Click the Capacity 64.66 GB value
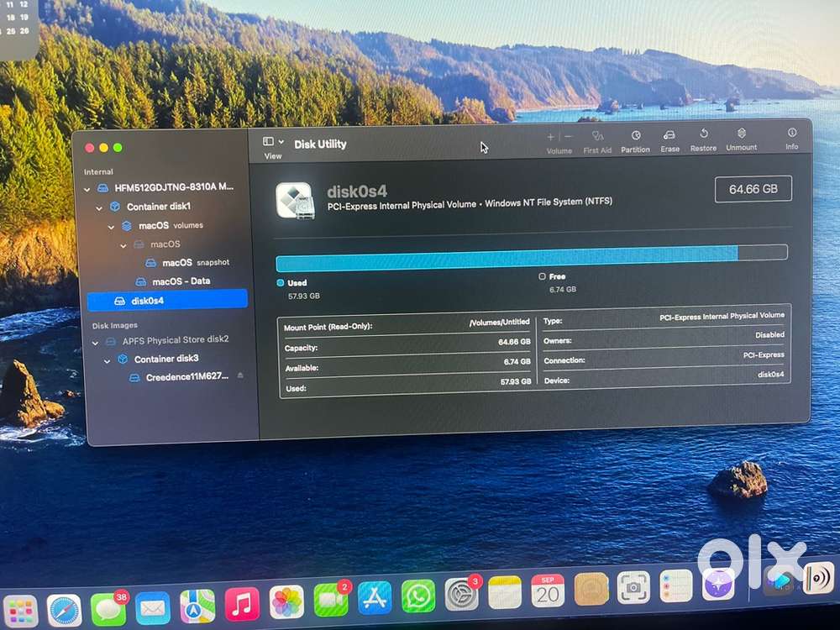 click(x=514, y=342)
